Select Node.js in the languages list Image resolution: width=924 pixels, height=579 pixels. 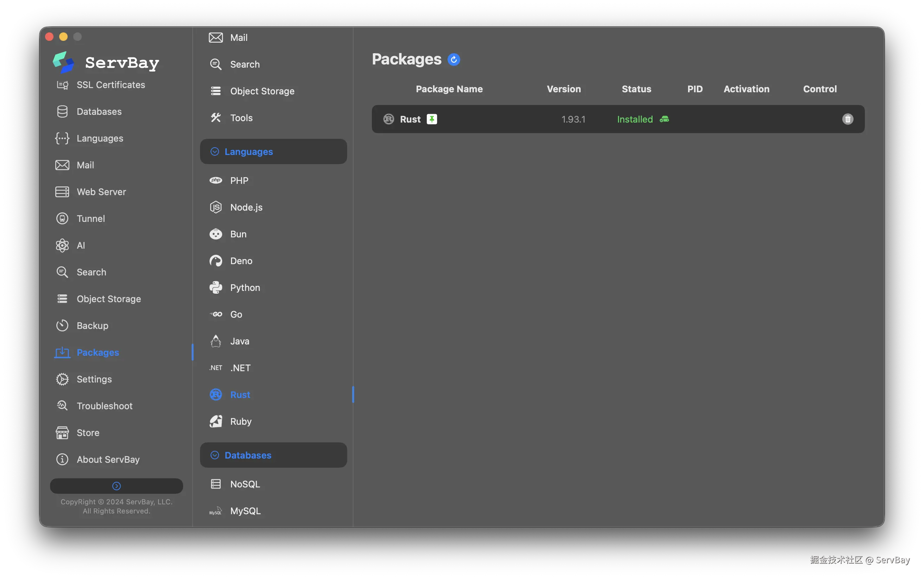point(246,207)
